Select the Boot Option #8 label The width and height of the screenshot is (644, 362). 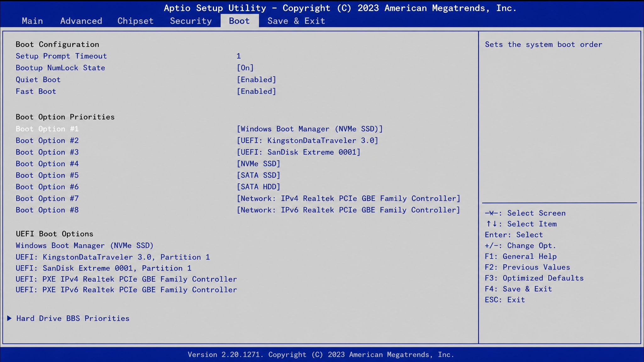(47, 210)
